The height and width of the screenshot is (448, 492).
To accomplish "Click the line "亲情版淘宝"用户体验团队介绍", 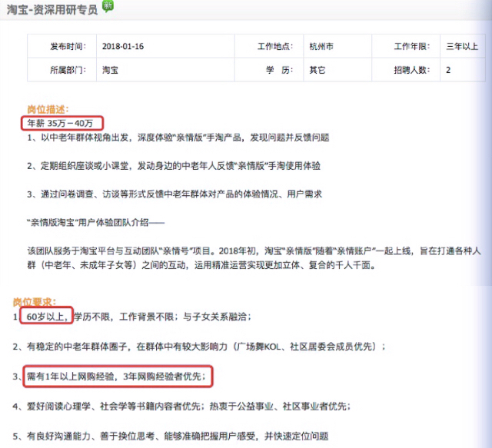I will (x=95, y=222).
